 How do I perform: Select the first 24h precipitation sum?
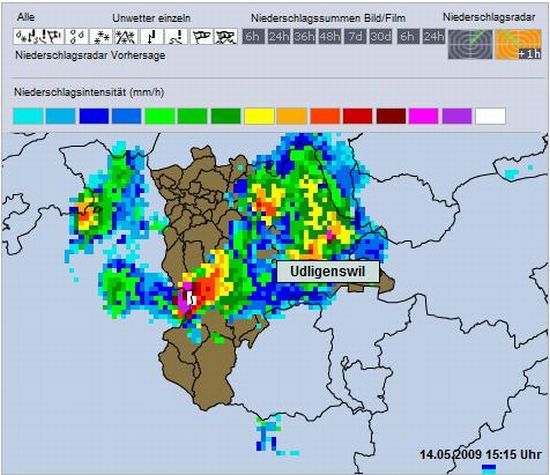(x=279, y=36)
